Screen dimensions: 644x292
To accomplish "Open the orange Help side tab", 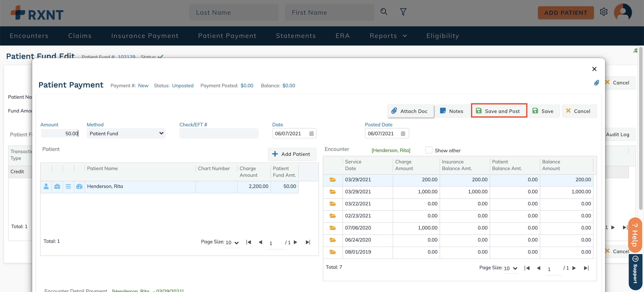I will 635,235.
